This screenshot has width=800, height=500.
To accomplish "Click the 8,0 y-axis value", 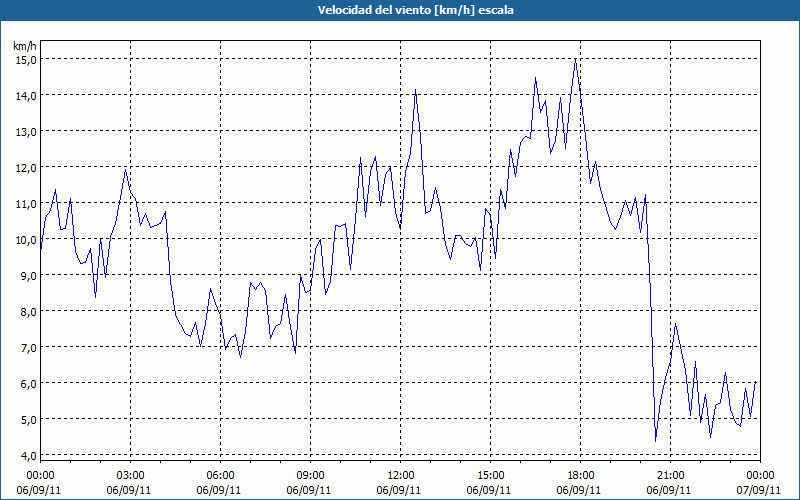I will tap(28, 311).
